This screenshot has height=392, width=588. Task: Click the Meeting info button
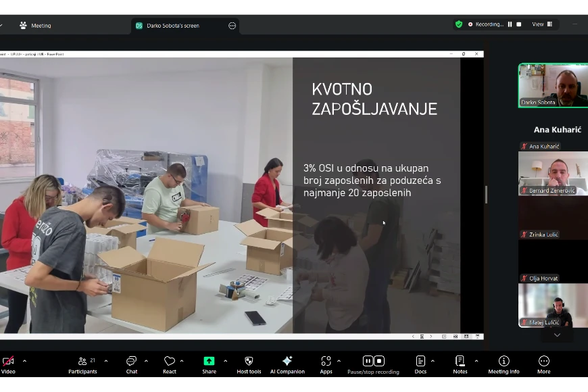tap(504, 364)
